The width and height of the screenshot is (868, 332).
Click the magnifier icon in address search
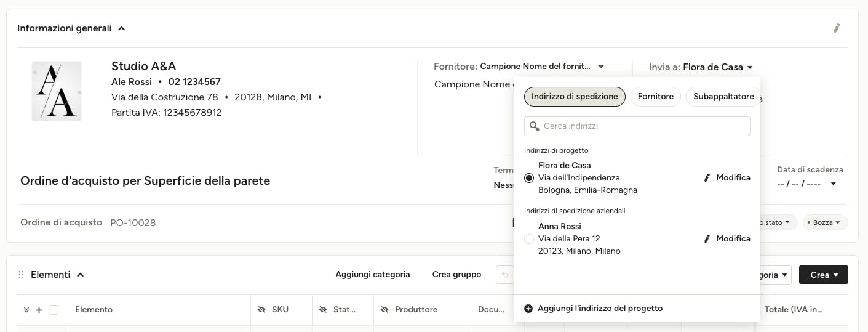[534, 126]
